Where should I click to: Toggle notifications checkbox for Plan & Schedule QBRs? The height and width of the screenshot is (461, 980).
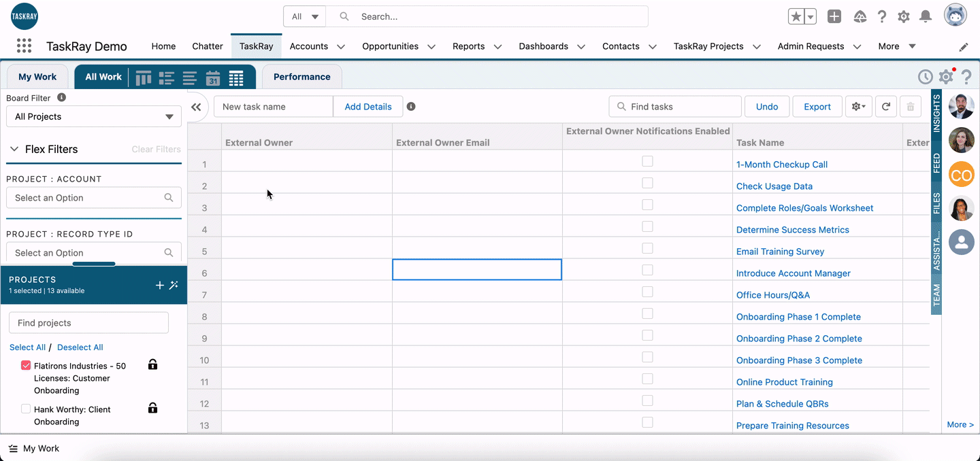tap(647, 400)
